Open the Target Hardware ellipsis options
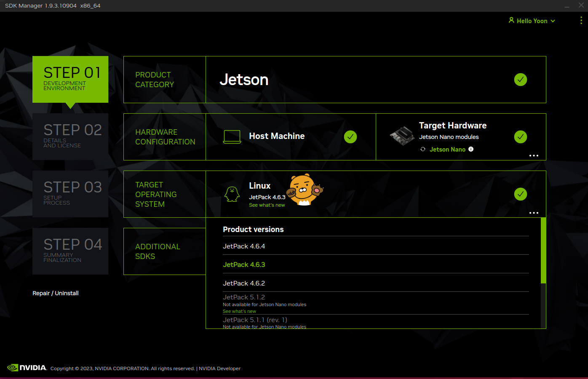 534,155
